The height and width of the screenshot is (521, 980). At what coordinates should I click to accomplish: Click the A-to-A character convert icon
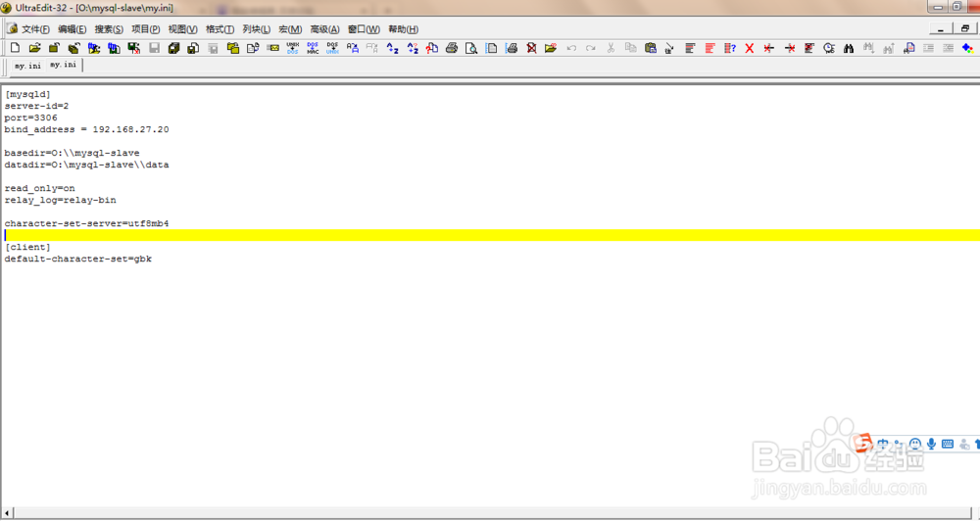coord(353,48)
